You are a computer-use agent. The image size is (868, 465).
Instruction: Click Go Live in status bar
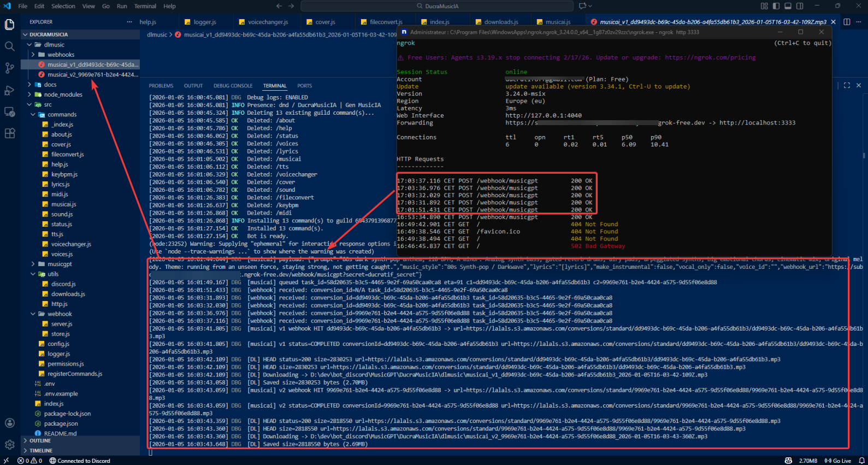tap(838, 461)
